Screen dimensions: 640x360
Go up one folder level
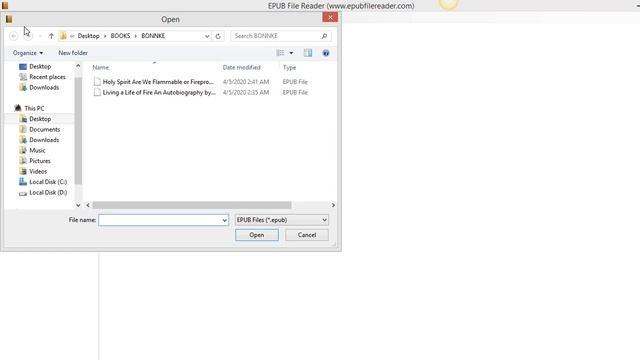point(51,36)
